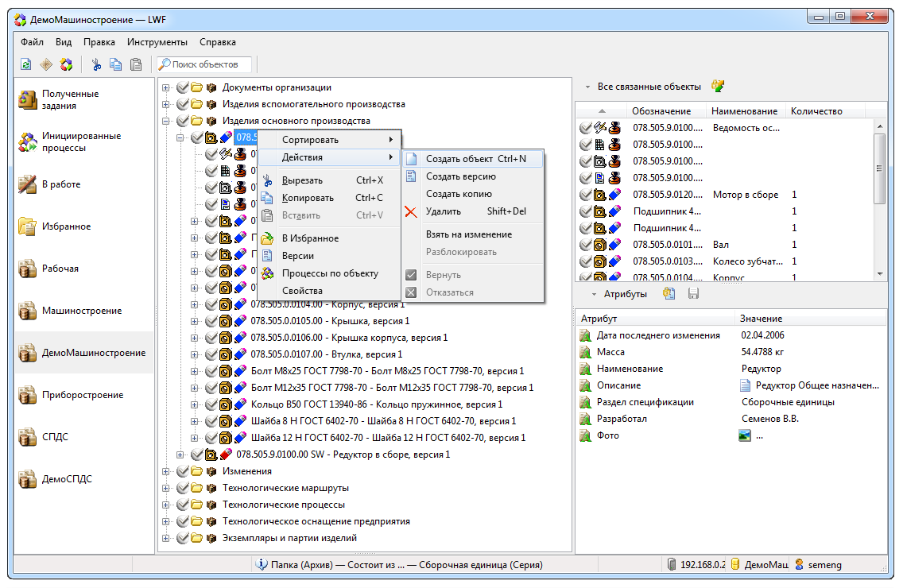Image resolution: width=903 pixels, height=588 pixels.
Task: Click the scissors cut icon in toolbar
Action: (x=96, y=64)
